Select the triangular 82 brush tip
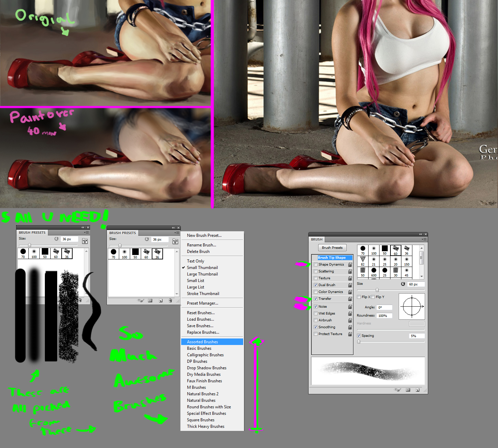This screenshot has height=448, width=498. click(x=363, y=260)
